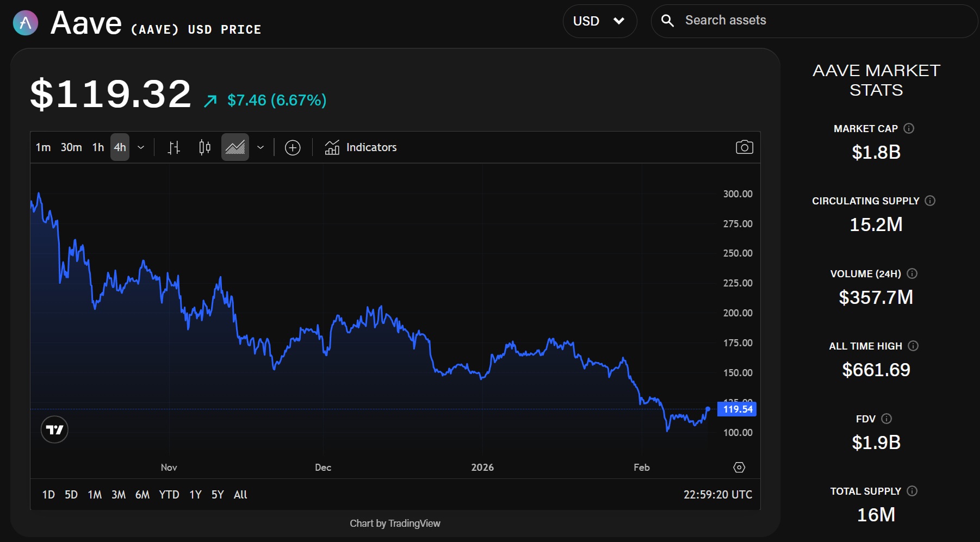Click the Aave token logo
The height and width of the screenshot is (542, 980).
(26, 23)
